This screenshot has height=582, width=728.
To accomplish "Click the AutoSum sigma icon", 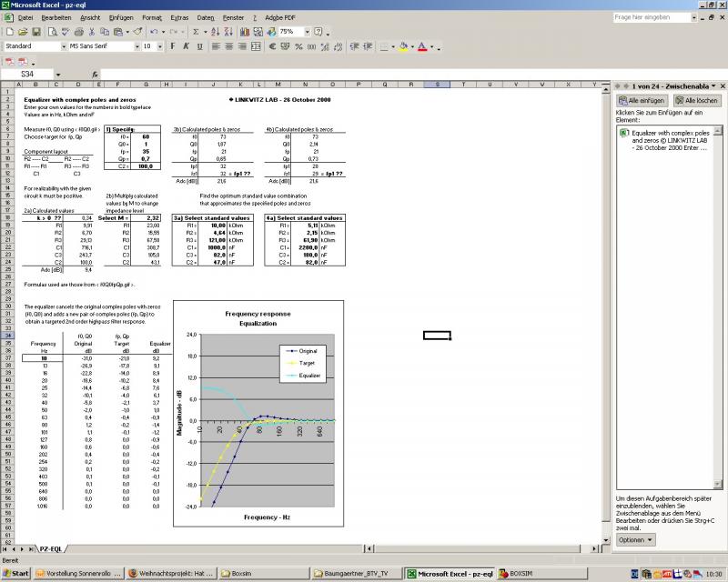I will (x=196, y=32).
